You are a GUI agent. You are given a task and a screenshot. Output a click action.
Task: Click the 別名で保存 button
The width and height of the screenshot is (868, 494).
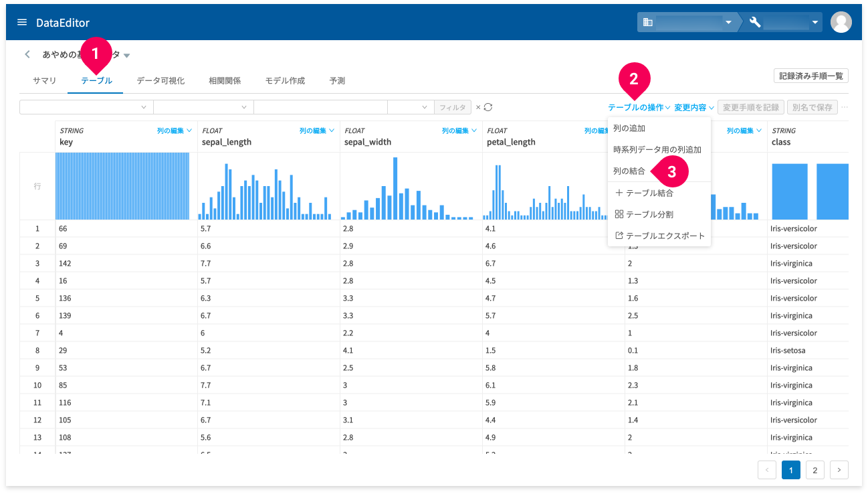click(812, 107)
